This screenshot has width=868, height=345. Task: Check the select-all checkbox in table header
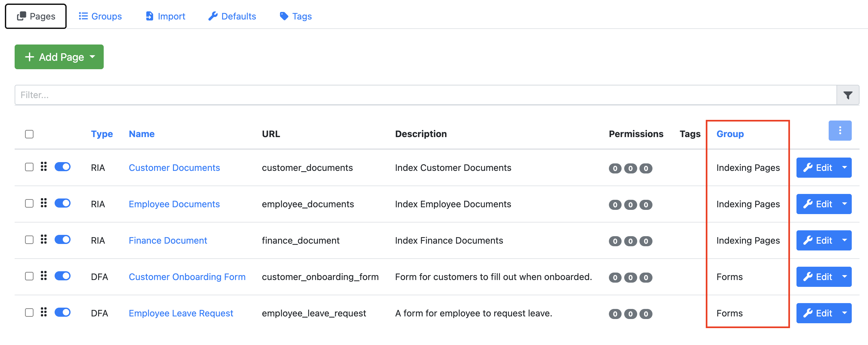(x=29, y=134)
